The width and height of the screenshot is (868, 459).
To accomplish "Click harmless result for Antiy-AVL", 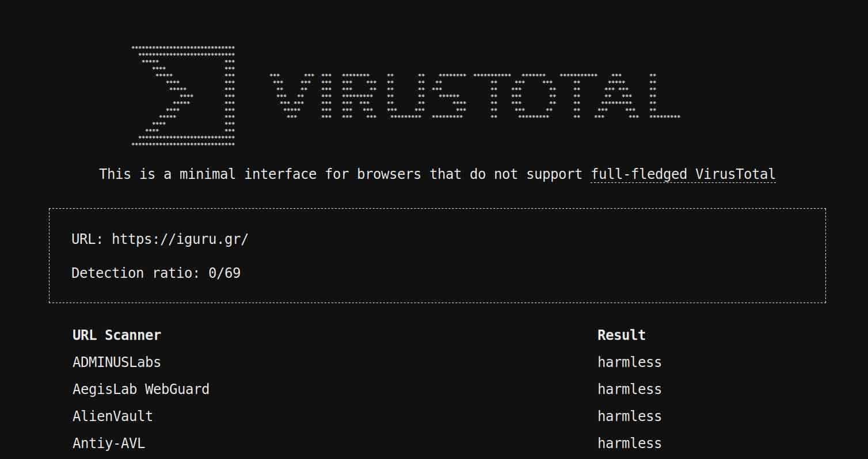I will [630, 443].
